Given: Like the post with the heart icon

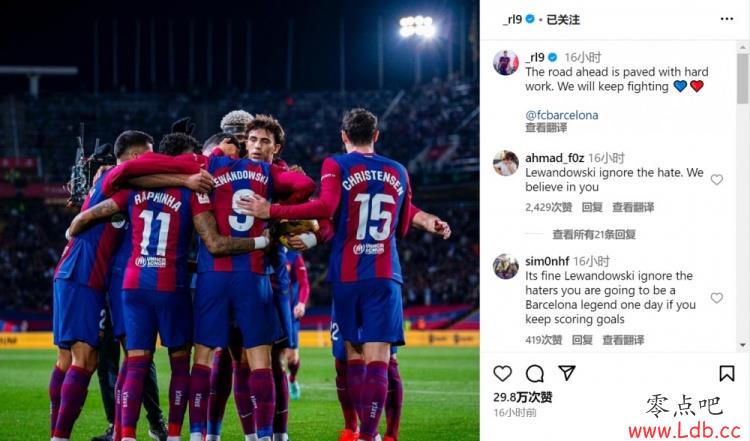Looking at the screenshot, I should point(502,373).
